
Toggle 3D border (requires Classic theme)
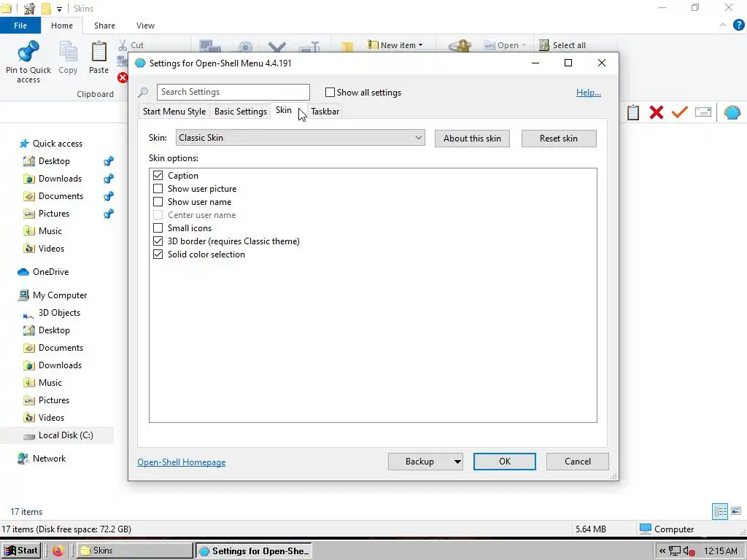(158, 241)
